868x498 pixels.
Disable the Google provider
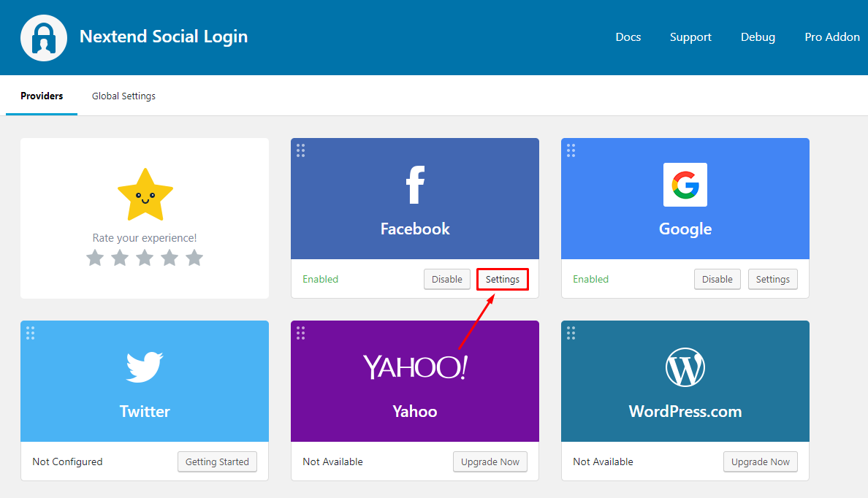pos(717,280)
